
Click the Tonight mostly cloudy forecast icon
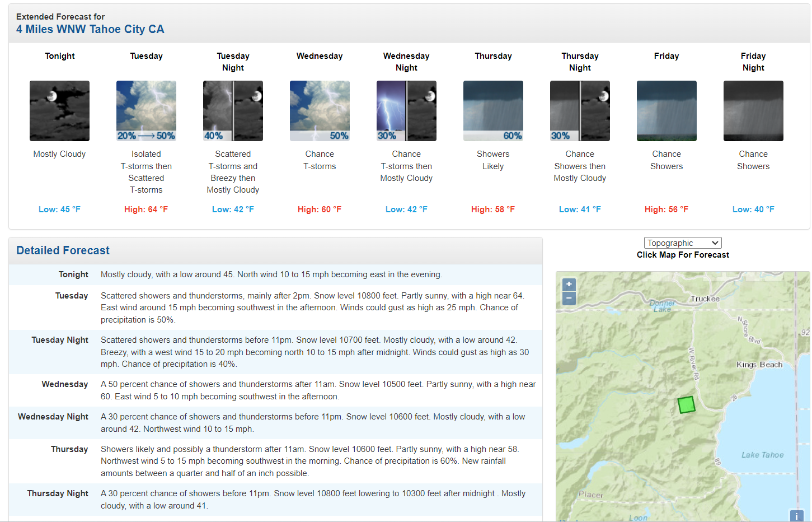tap(59, 111)
